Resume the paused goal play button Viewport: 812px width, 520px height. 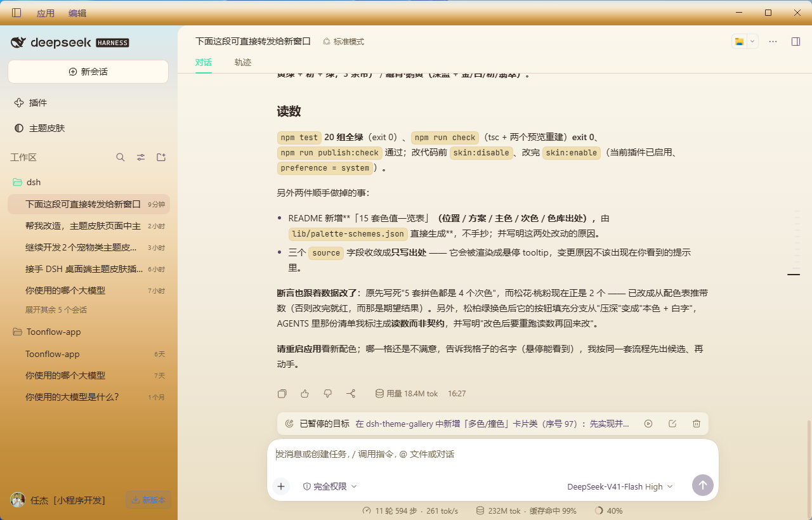[x=648, y=424]
